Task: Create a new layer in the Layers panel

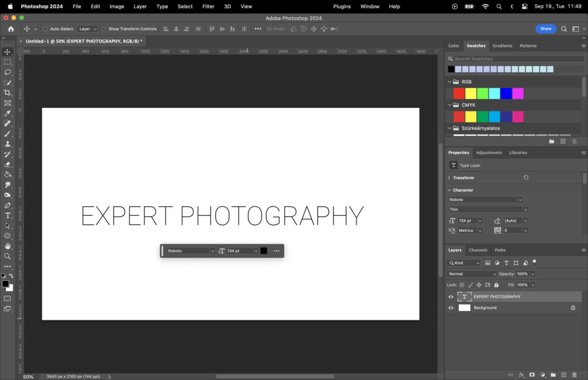Action: [x=564, y=374]
